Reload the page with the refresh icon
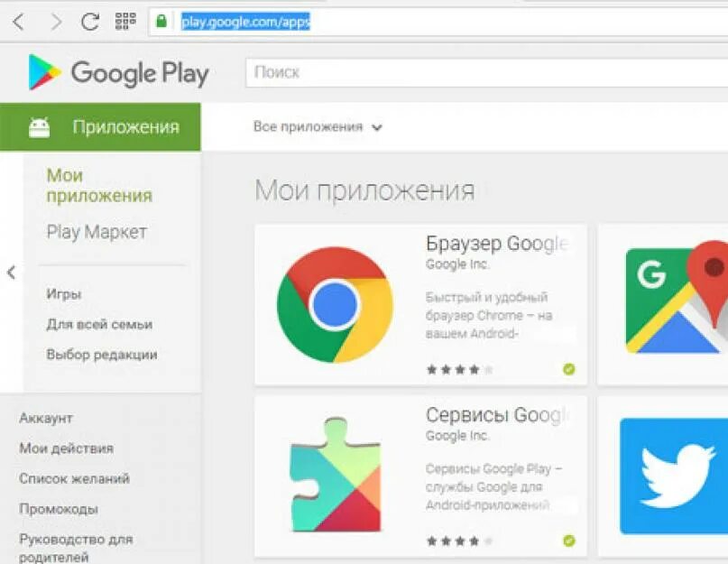 (89, 22)
